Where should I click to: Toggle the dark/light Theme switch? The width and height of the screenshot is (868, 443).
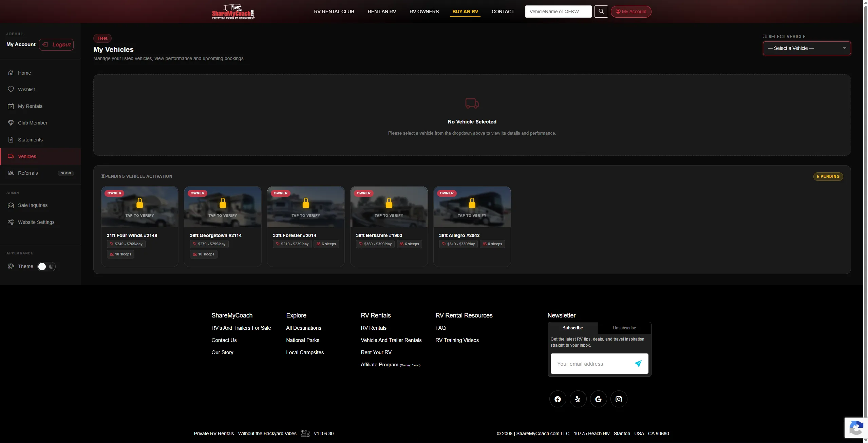[x=46, y=267]
